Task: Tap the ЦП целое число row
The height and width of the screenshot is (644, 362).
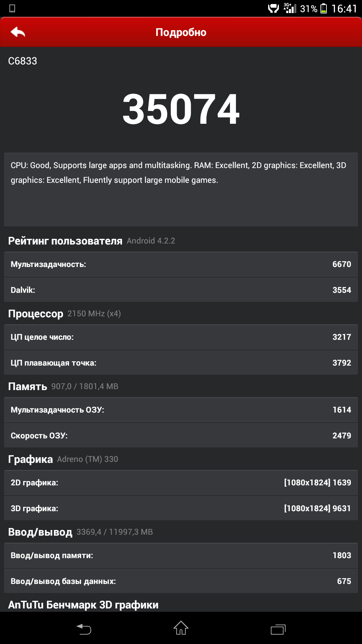Action: click(181, 337)
